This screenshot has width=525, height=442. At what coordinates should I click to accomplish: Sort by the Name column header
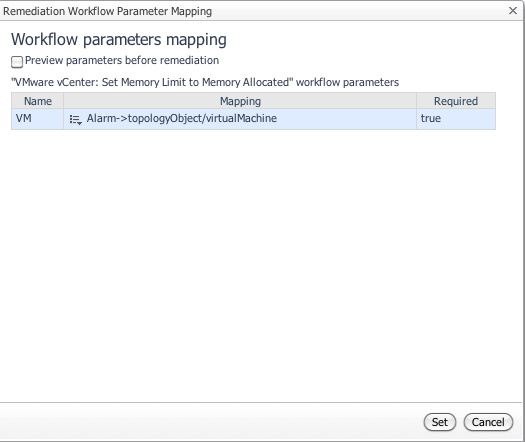coord(38,101)
